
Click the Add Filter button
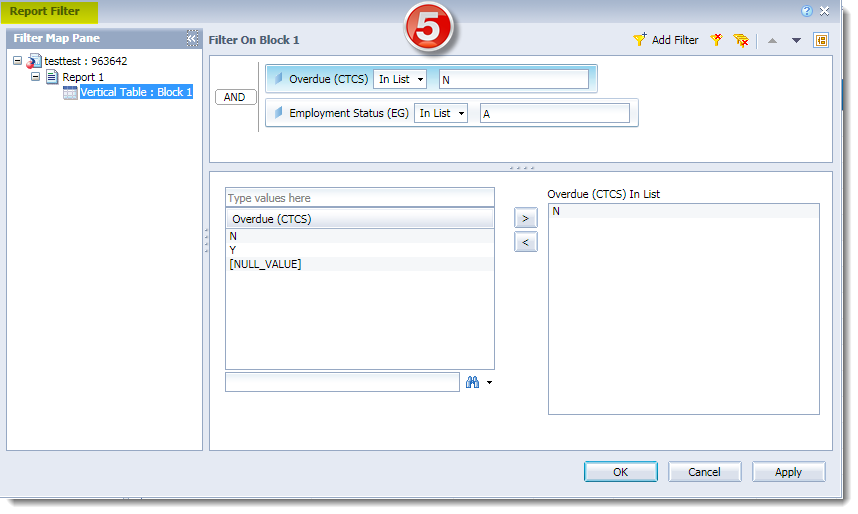665,40
